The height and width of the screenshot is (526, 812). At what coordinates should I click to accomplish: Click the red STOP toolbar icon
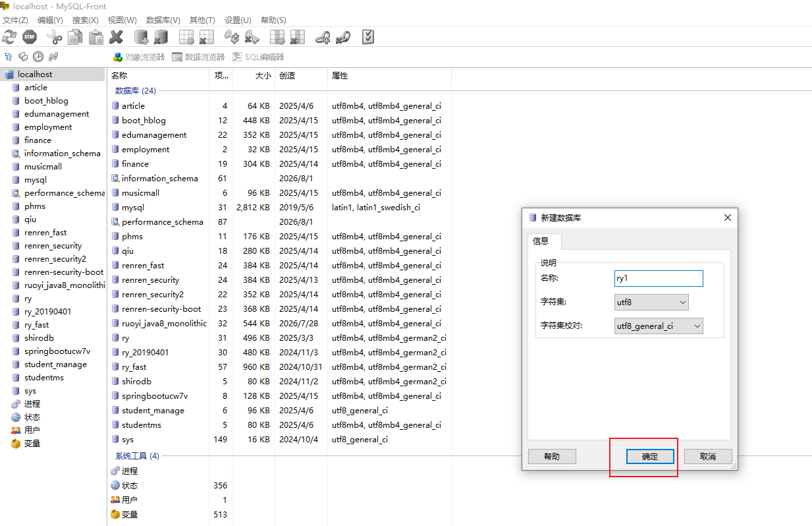coord(30,37)
